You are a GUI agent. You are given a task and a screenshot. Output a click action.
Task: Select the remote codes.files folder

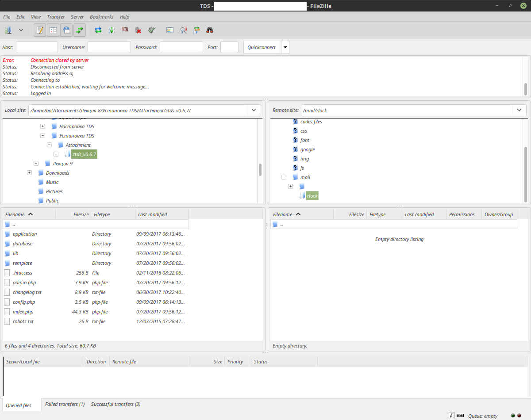[x=311, y=122]
